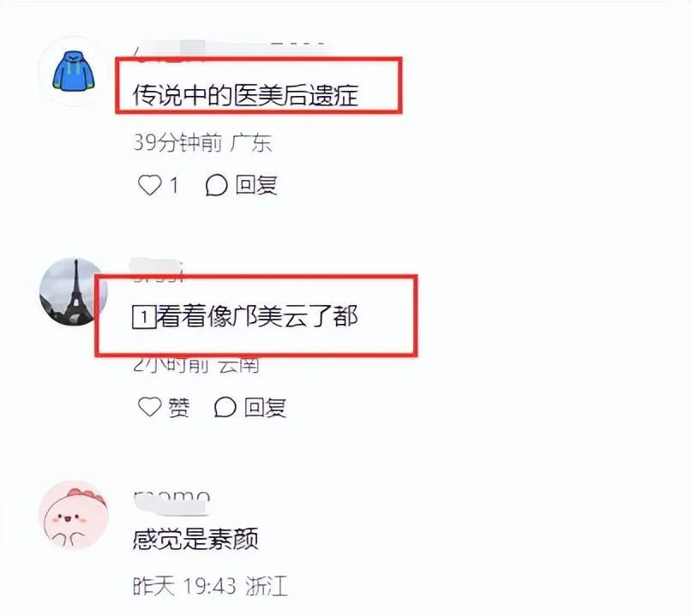Click the timestamp '昨天 19:43 浙江'
Image resolution: width=691 pixels, height=616 pixels.
pos(210,586)
